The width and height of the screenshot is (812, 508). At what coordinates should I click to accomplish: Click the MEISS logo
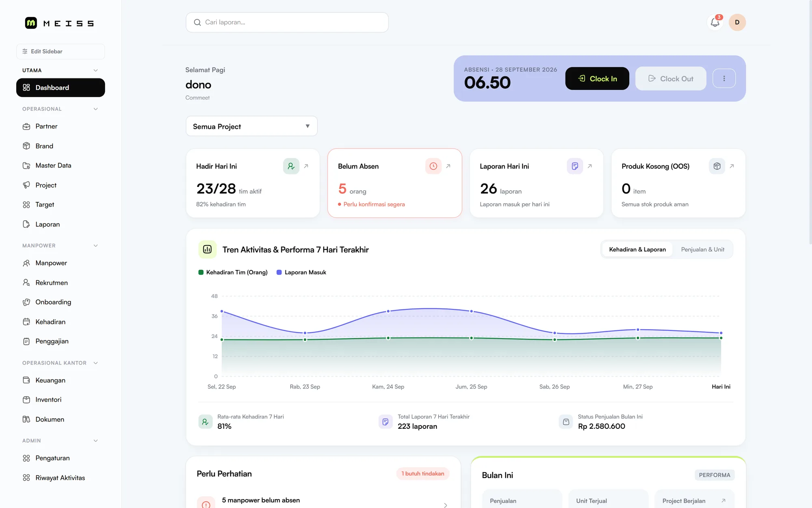pyautogui.click(x=59, y=23)
